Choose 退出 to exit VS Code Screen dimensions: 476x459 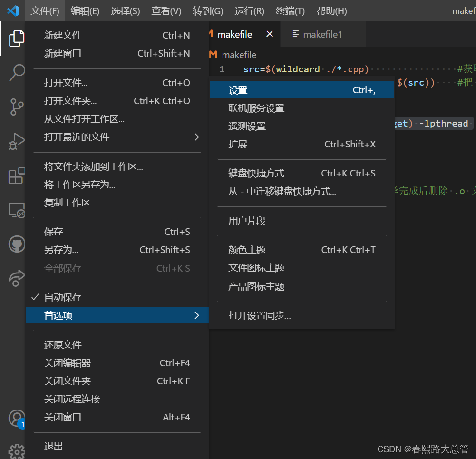[117, 447]
